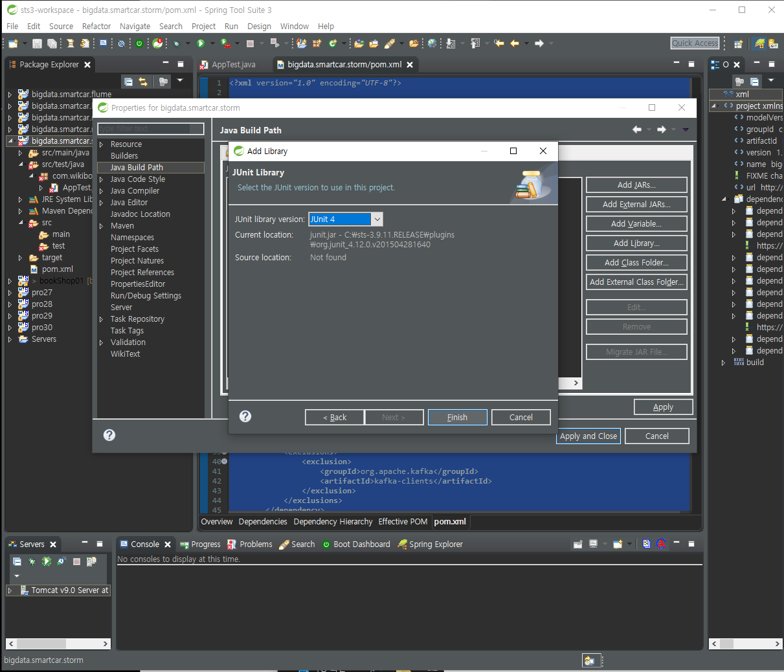This screenshot has height=672, width=784.
Task: Click the debug server icon in Servers panel
Action: click(32, 561)
